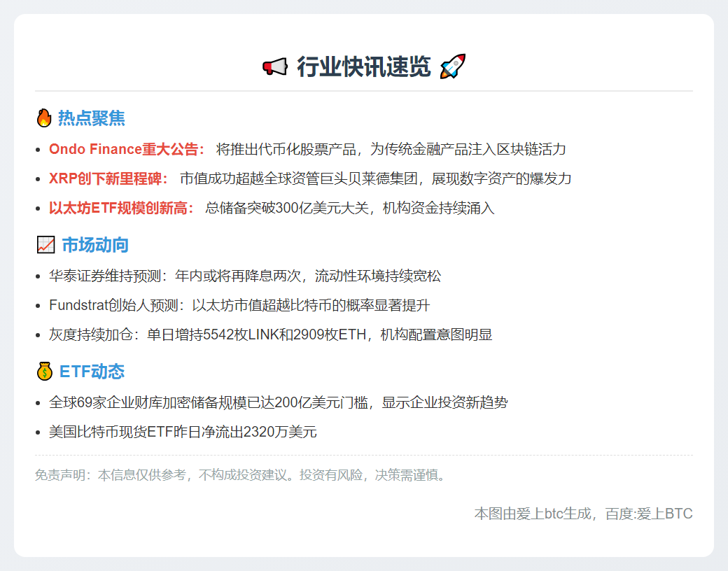Image resolution: width=728 pixels, height=571 pixels.
Task: Click the fire icon next to 热点聚焦
Action: click(43, 118)
